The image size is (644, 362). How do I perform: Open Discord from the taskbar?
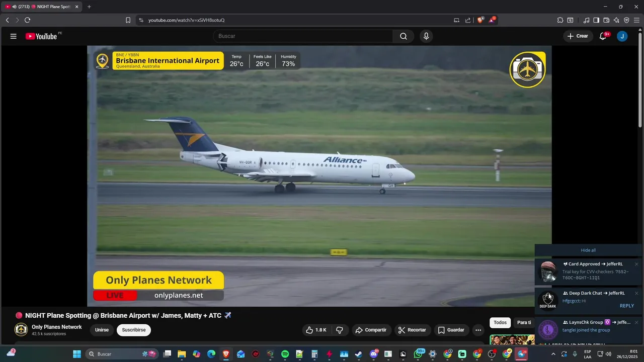point(374,354)
